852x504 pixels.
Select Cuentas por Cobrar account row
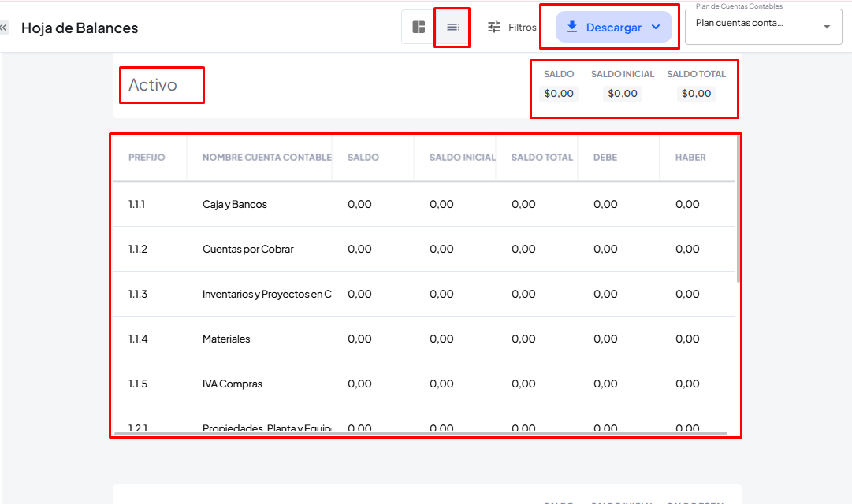tap(424, 250)
